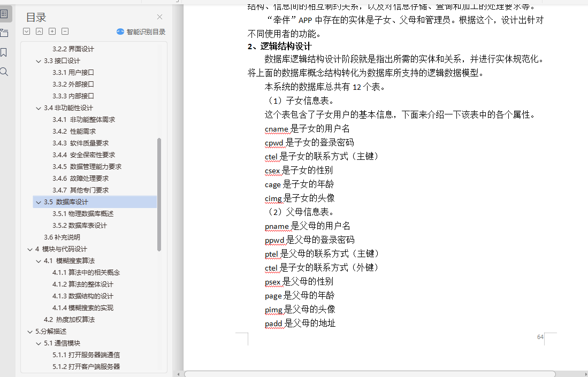Click the line csex 是子女的性别
Viewport: 588px width, 377px height.
[299, 171]
